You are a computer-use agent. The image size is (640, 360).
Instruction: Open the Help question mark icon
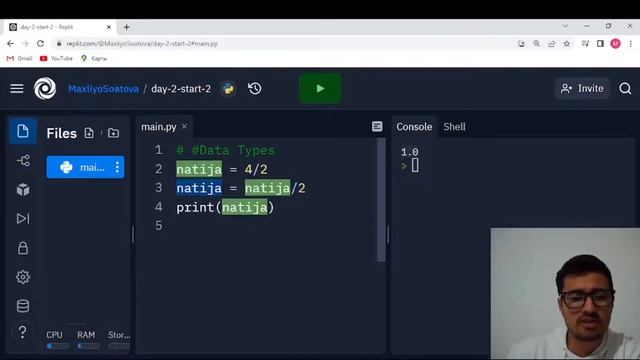[23, 332]
